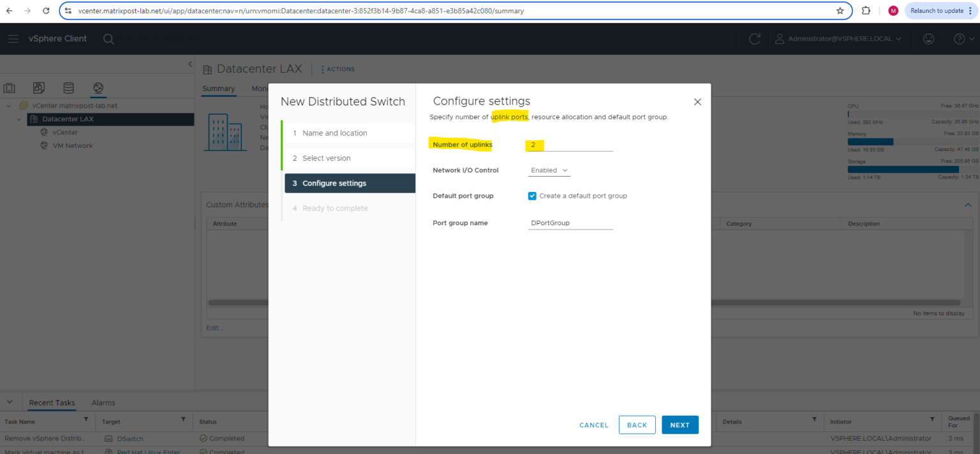Click Relaunch to update button
The width and height of the screenshot is (980, 454).
(941, 11)
